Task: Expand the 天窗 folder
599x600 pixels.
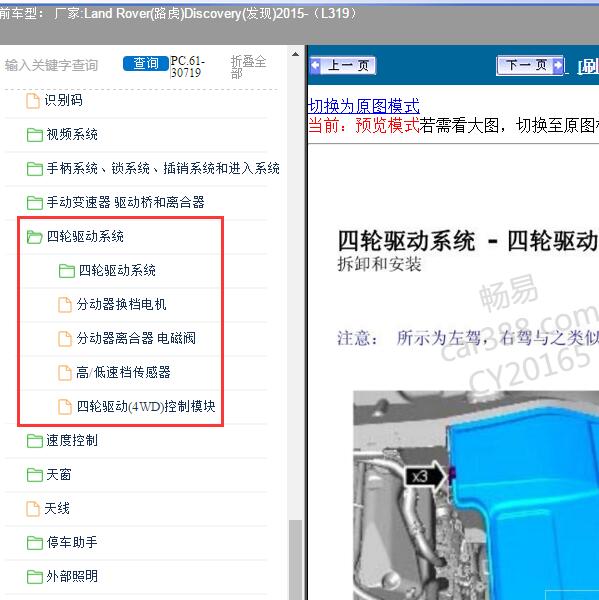Action: [x=59, y=474]
